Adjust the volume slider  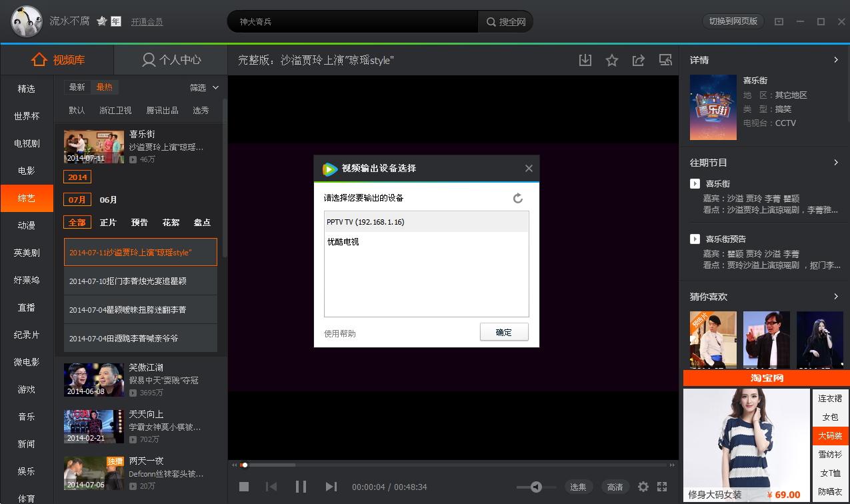click(535, 487)
